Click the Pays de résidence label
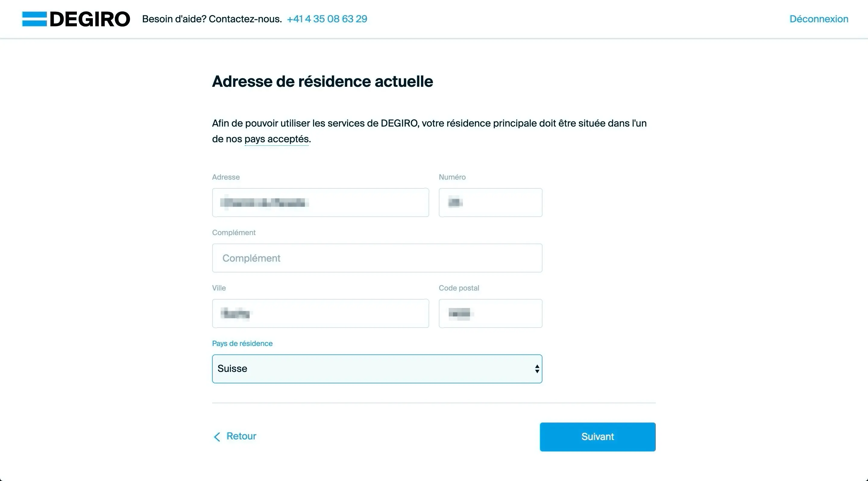This screenshot has height=481, width=868. click(x=242, y=343)
